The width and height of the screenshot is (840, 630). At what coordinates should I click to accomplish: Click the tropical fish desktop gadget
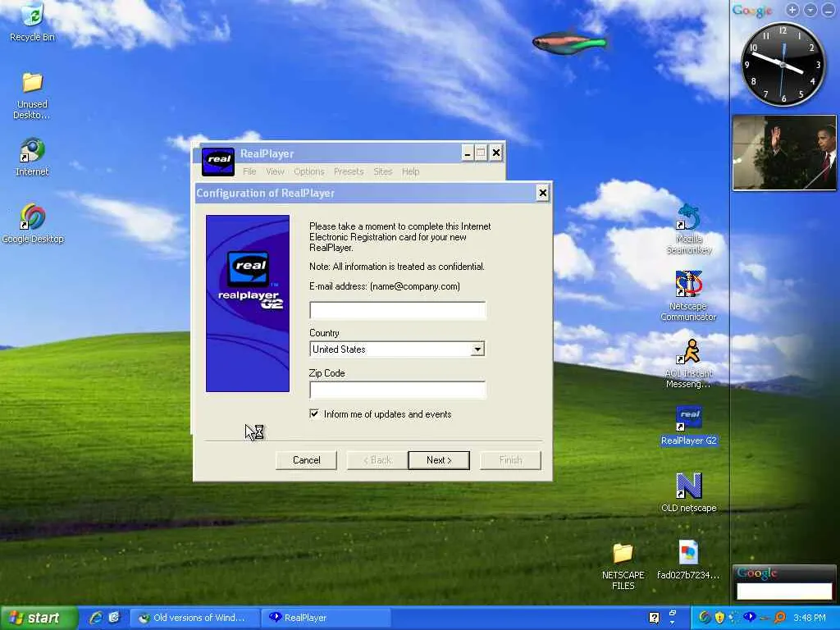569,43
